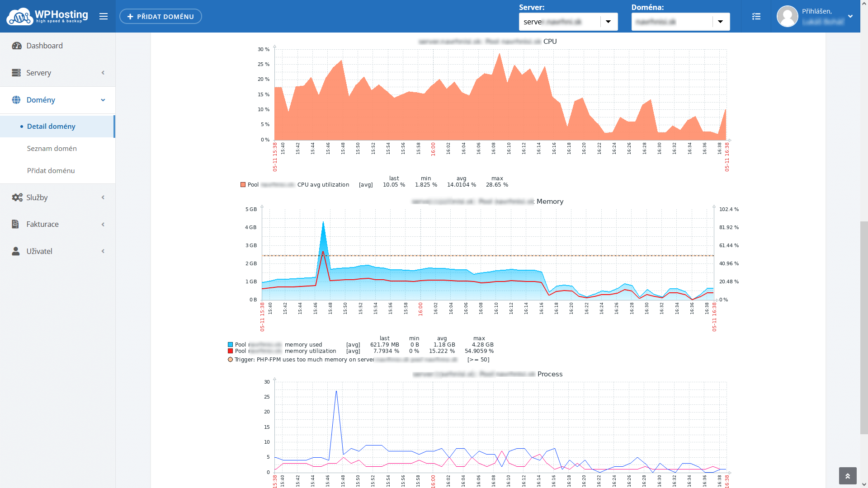
Task: Open the Seznam domén link
Action: tap(52, 148)
